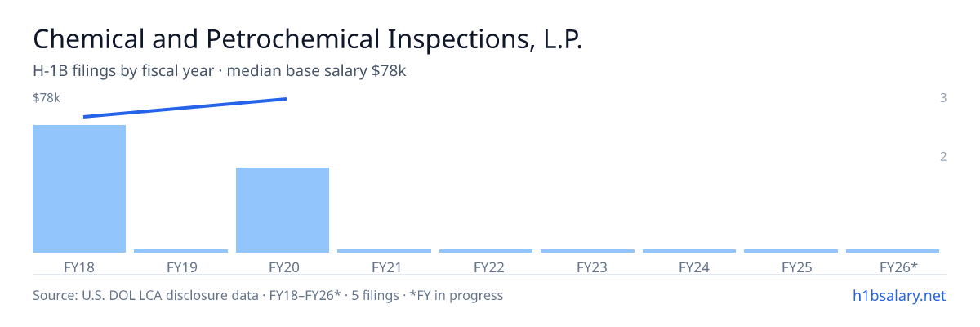The width and height of the screenshot is (980, 327).
Task: Click the FY20 filings bar
Action: point(283,210)
